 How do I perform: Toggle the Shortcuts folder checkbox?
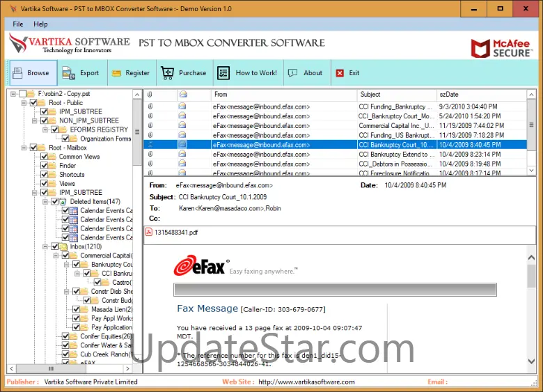[45, 175]
